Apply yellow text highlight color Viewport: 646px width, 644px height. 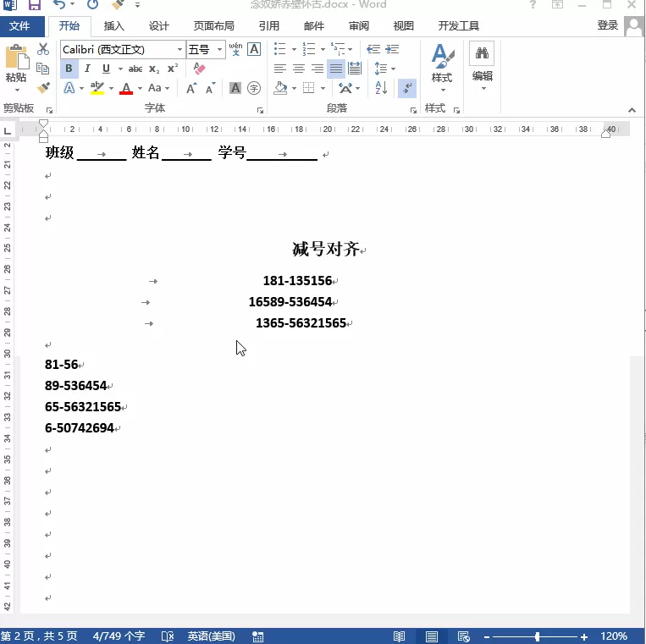[97, 88]
